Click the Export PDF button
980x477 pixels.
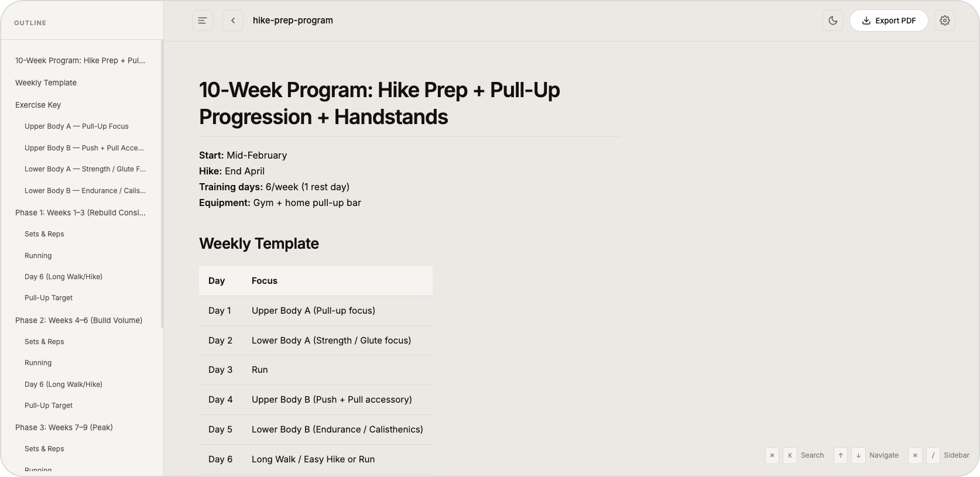(889, 20)
